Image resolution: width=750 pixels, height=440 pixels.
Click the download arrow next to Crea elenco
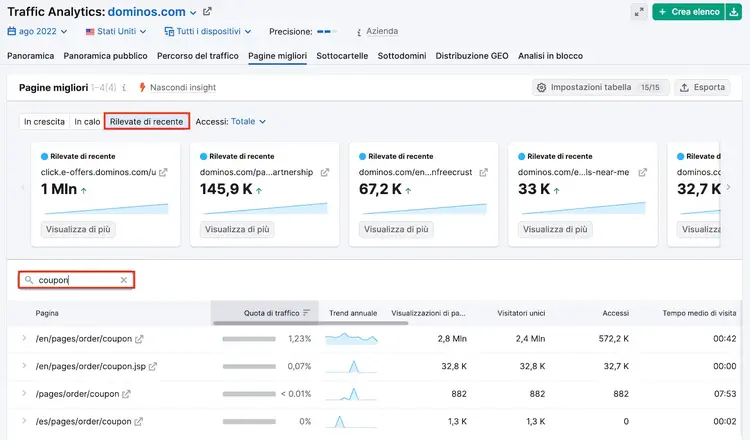tap(734, 12)
